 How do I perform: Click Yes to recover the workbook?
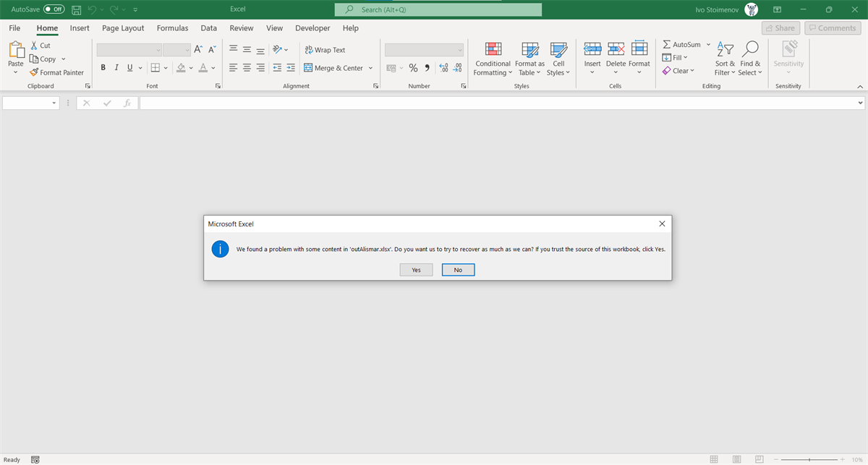pyautogui.click(x=416, y=269)
